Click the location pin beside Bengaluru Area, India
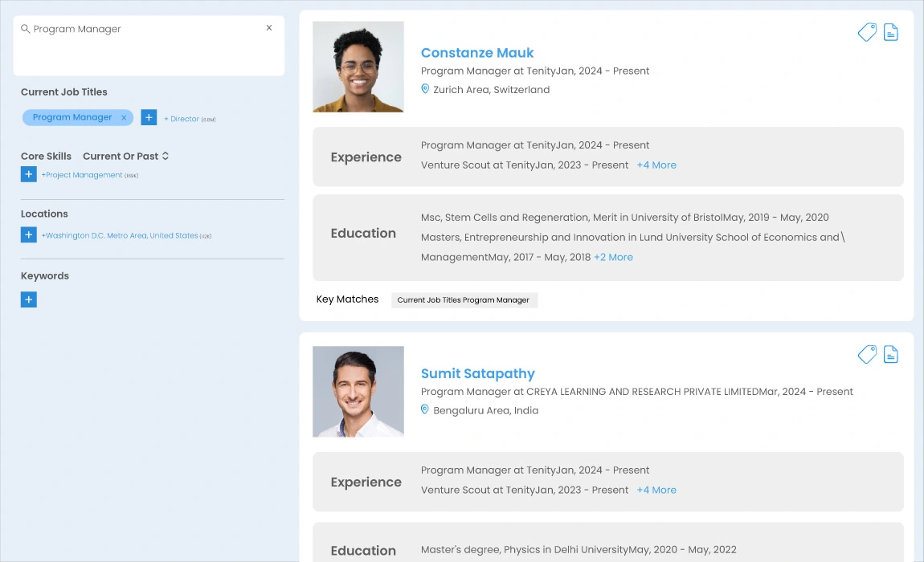Image resolution: width=924 pixels, height=562 pixels. click(425, 409)
